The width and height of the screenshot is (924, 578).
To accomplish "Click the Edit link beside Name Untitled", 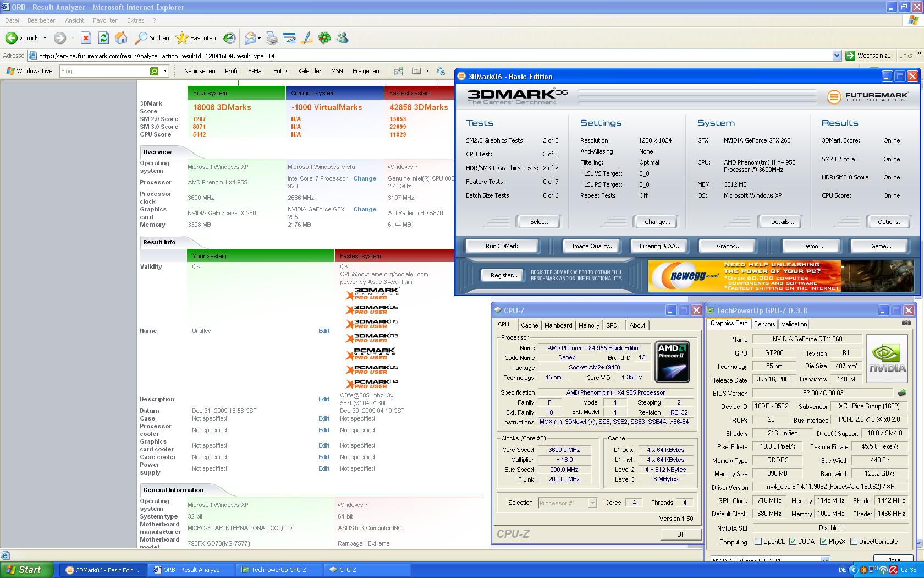I will (x=324, y=331).
